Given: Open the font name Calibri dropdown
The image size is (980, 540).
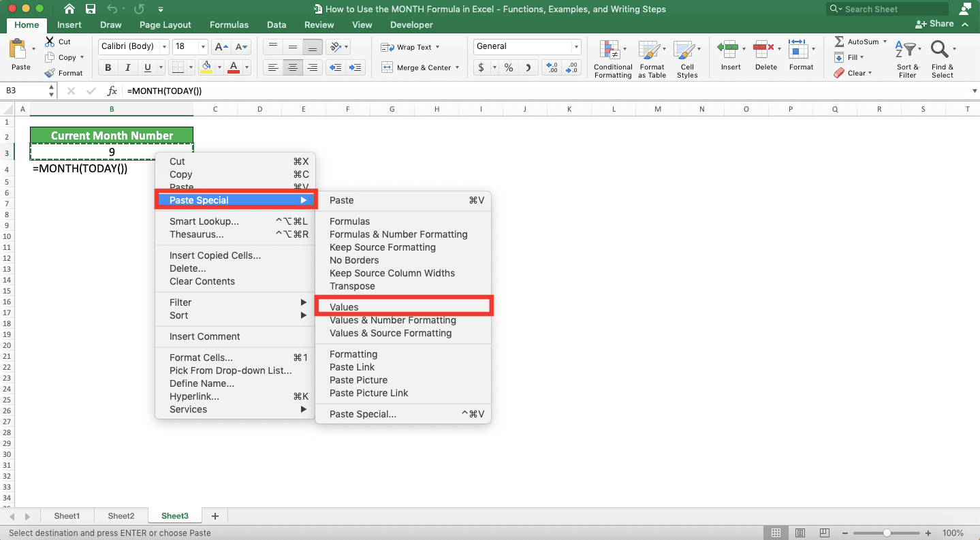Looking at the screenshot, I should pyautogui.click(x=164, y=47).
